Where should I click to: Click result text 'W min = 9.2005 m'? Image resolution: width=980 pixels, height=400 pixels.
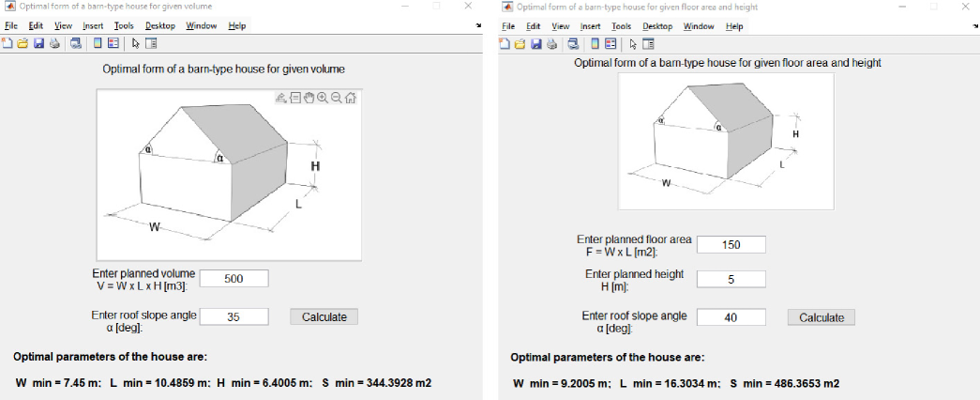(x=562, y=383)
